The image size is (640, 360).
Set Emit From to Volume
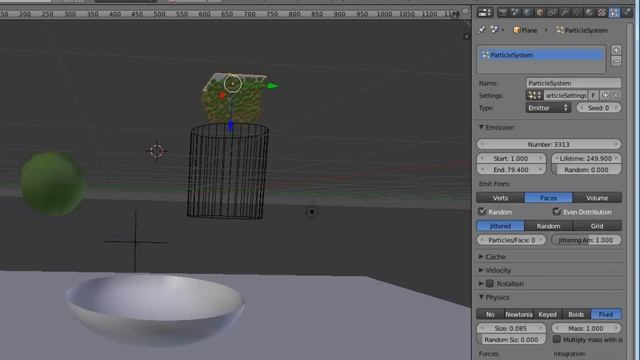coord(597,198)
